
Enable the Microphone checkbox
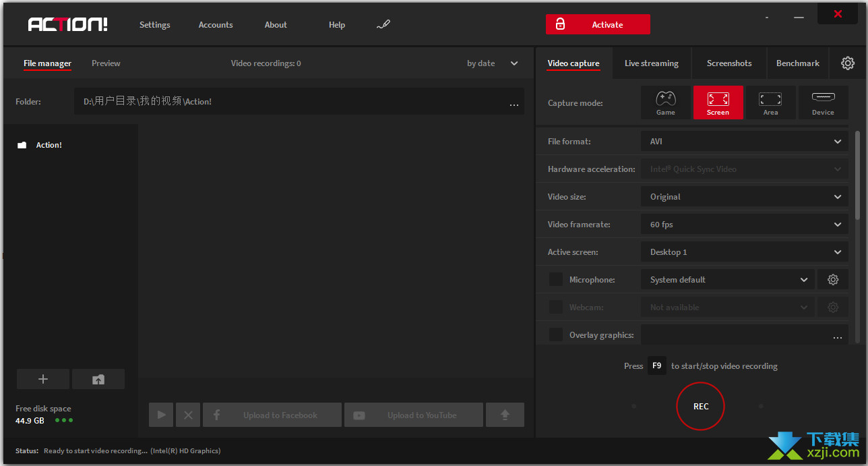coord(555,279)
